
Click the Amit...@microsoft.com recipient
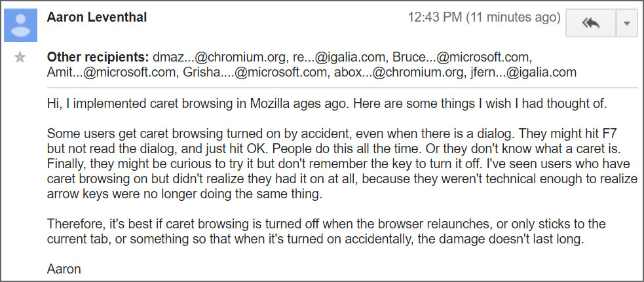104,73
